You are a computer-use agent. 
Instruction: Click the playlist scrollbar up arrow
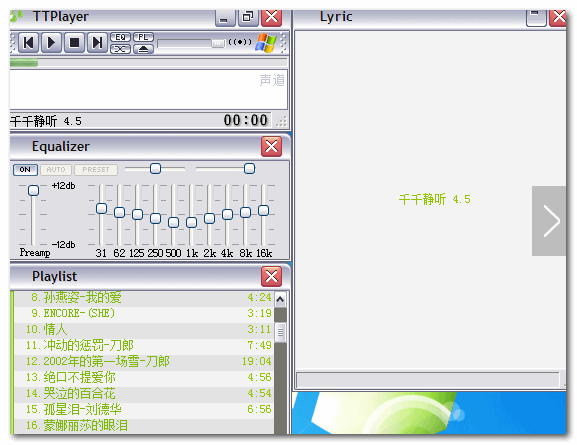[280, 300]
